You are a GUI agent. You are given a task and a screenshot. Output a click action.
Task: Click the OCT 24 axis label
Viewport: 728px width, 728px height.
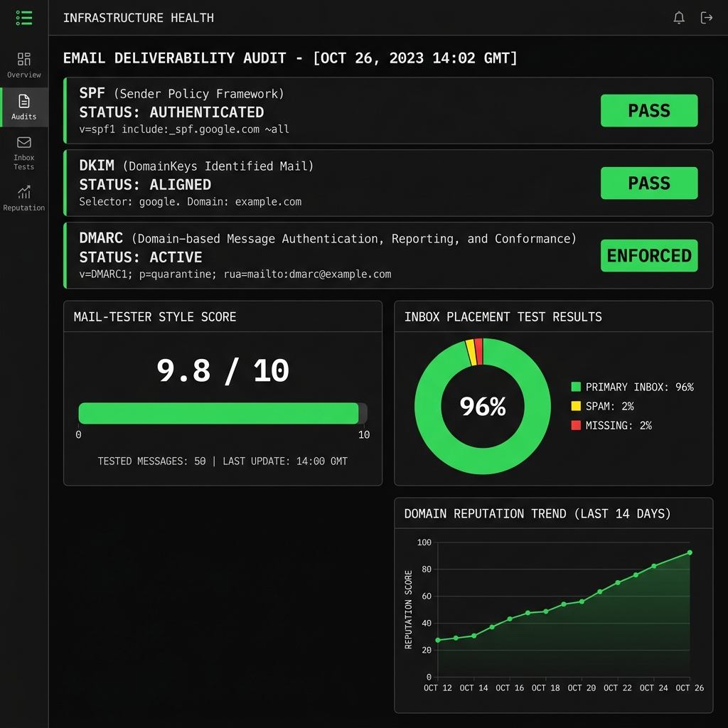[653, 687]
